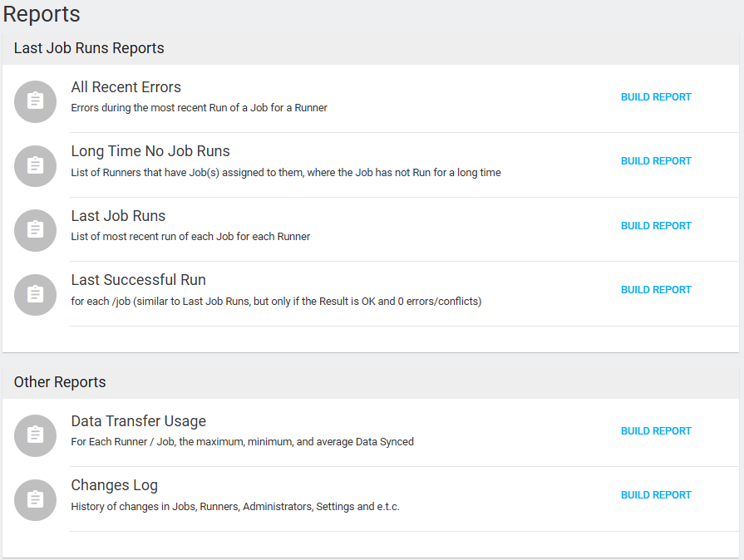744x560 pixels.
Task: Open the All Recent Errors report
Action: pos(126,86)
